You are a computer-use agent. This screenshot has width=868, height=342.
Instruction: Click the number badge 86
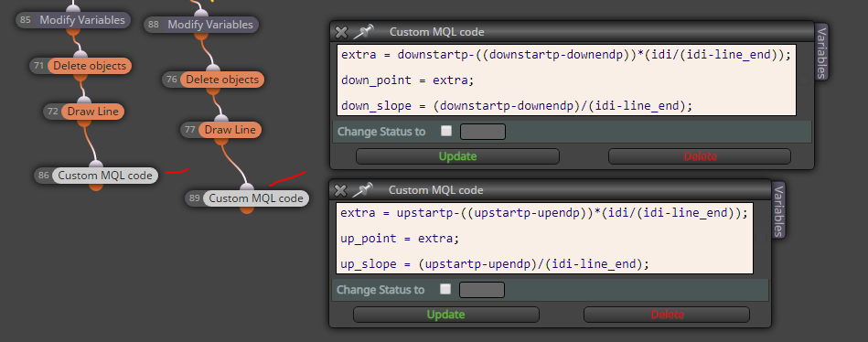44,176
